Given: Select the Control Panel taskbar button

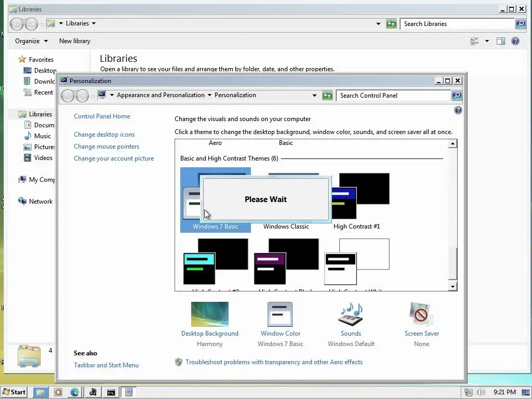Looking at the screenshot, I should (x=129, y=392).
